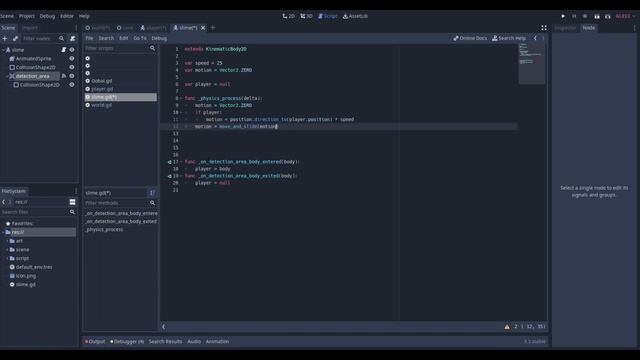640x360 pixels.
Task: Click the signal connection icon at line 19
Action: coord(169,176)
